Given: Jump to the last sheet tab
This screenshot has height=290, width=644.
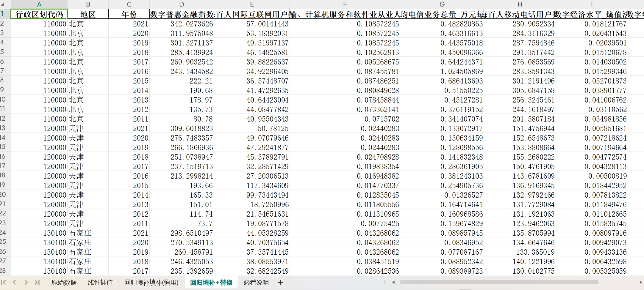Looking at the screenshot, I should [x=37, y=282].
